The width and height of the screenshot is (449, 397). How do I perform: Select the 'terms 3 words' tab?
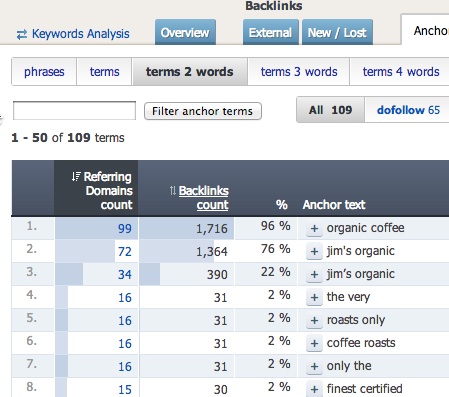(299, 72)
